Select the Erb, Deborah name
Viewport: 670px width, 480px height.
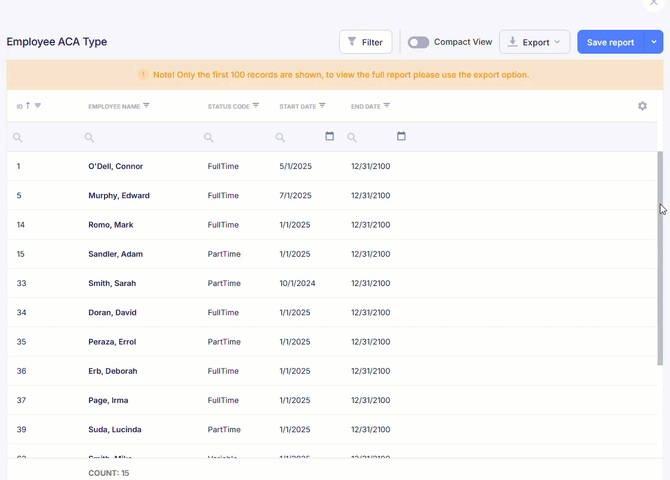point(113,371)
